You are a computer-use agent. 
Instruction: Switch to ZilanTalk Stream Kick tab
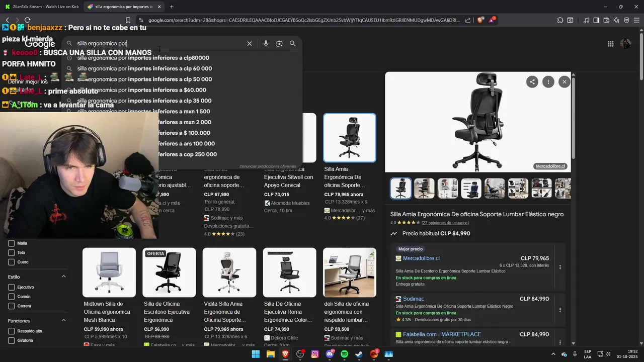pos(42,7)
